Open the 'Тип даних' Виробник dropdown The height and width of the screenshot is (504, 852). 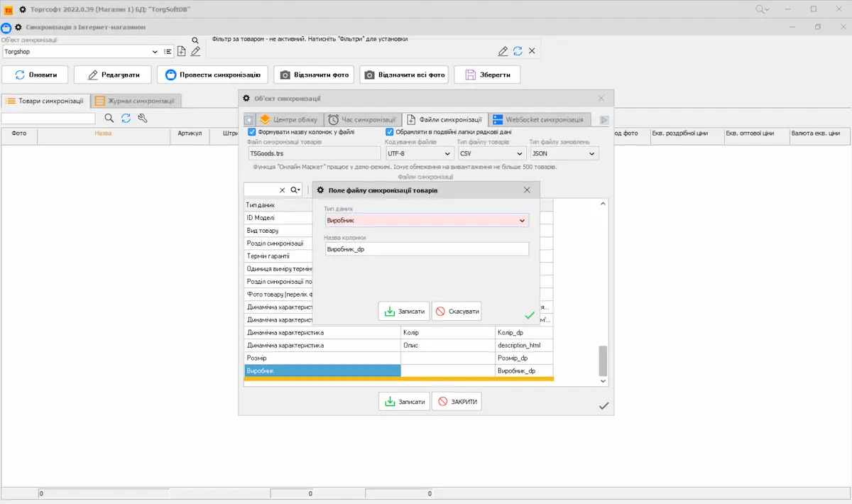[523, 221]
